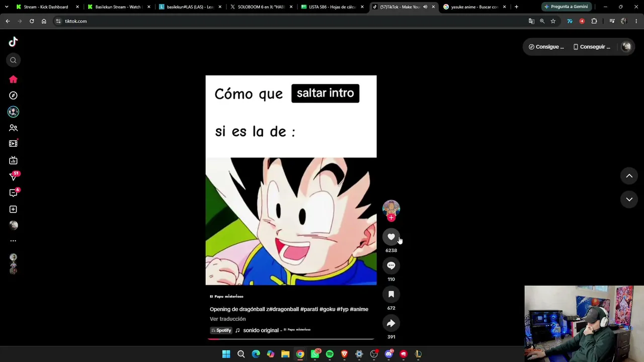
Task: View site information icon in address bar
Action: tap(58, 21)
